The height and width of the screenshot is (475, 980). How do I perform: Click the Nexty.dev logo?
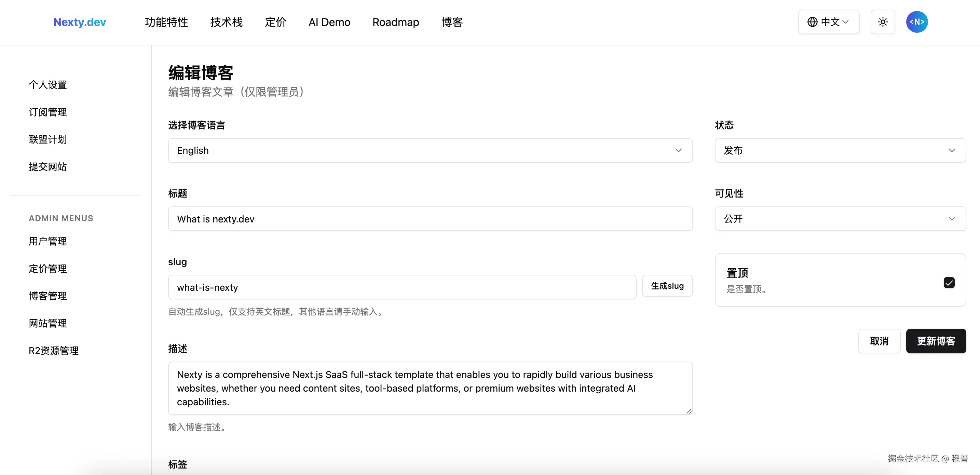pos(80,22)
